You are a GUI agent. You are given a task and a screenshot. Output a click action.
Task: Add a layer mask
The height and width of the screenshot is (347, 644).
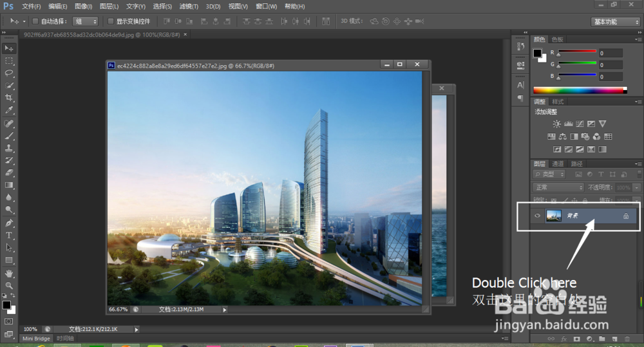point(576,339)
